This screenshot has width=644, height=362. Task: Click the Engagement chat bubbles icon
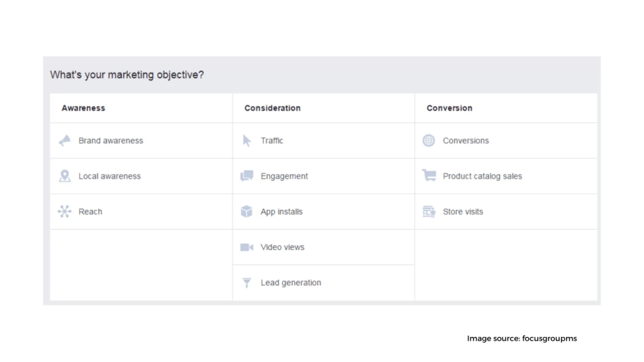pyautogui.click(x=247, y=176)
